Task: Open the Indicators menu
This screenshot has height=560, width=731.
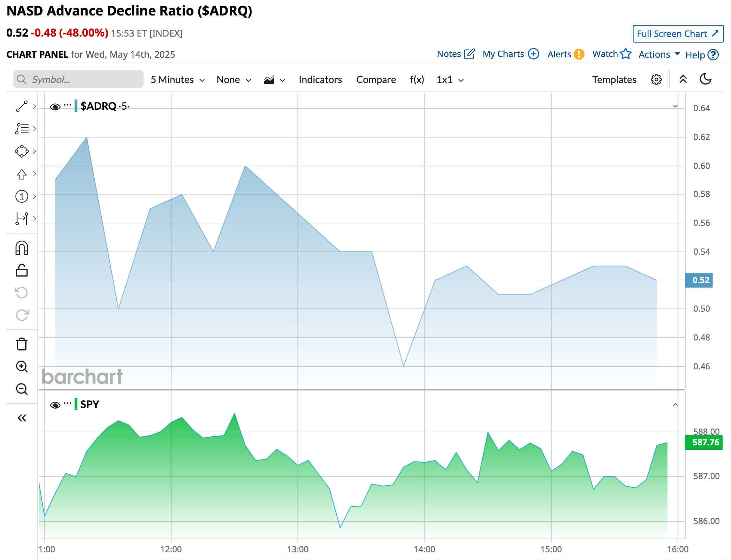Action: (320, 80)
